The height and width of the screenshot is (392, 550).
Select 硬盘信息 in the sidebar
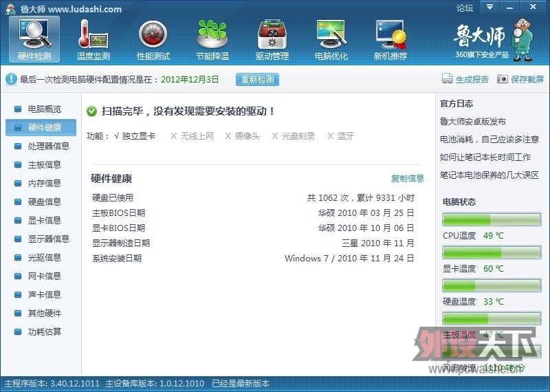[x=45, y=202]
